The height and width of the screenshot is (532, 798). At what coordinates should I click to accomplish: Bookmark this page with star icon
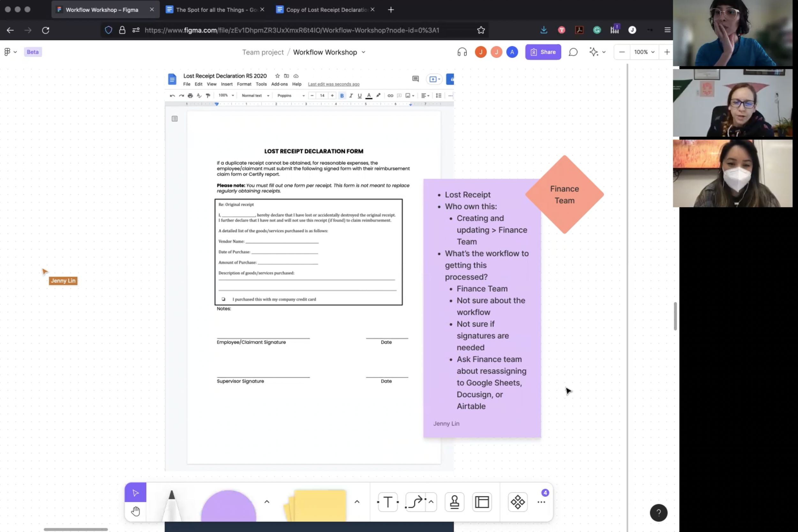(481, 30)
